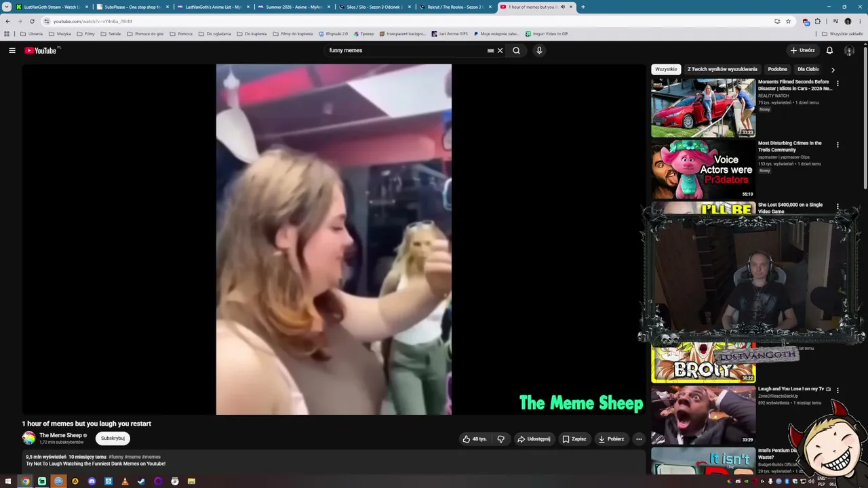Show more filter chips with right arrow
Screen dimensions: 868x488
point(833,69)
